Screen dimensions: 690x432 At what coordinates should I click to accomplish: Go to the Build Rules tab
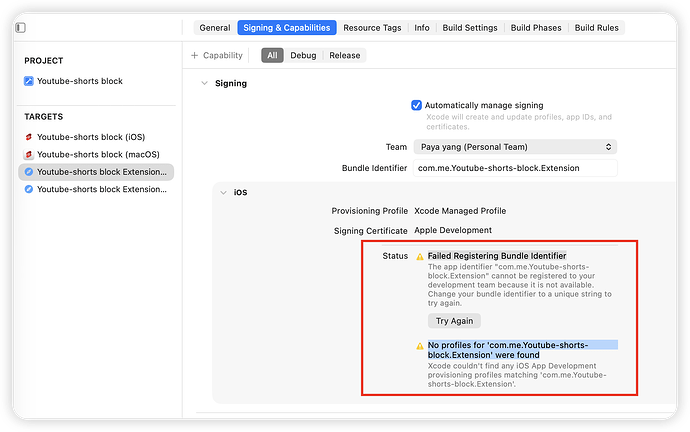point(597,28)
